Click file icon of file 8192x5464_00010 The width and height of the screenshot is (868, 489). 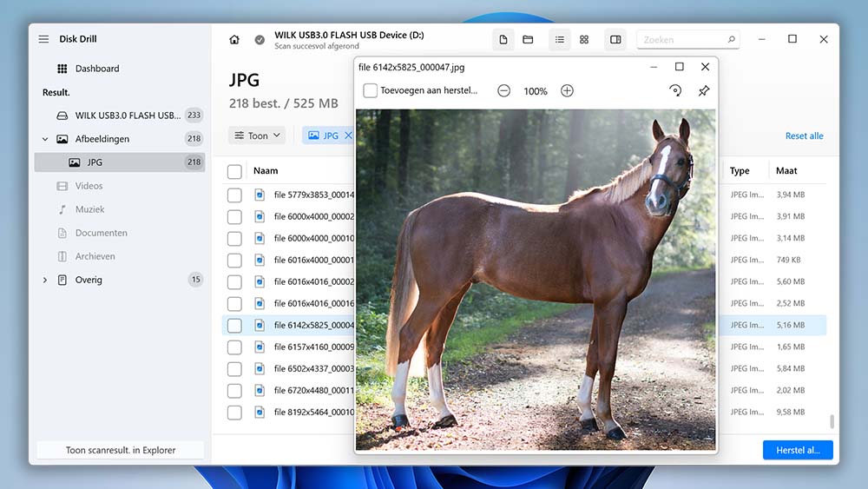click(x=260, y=412)
